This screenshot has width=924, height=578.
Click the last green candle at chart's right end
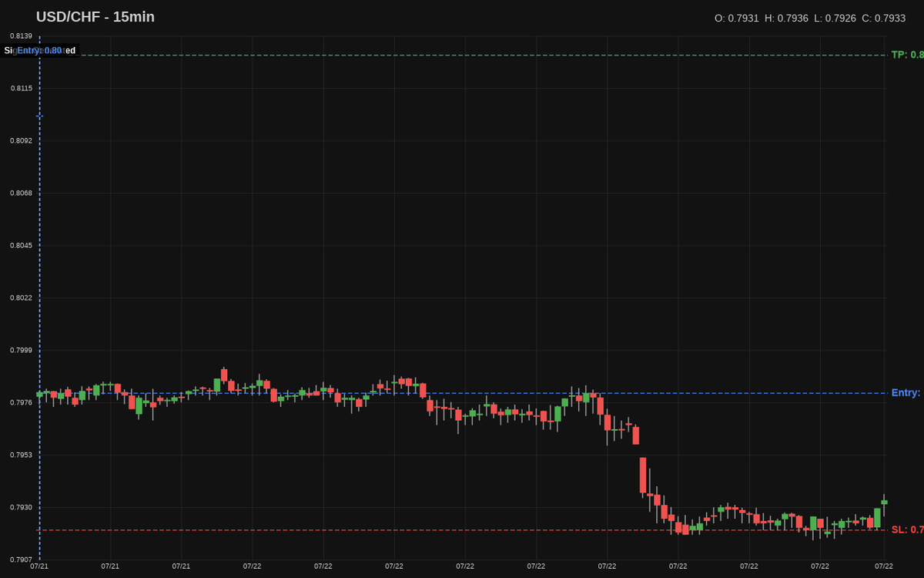click(884, 502)
